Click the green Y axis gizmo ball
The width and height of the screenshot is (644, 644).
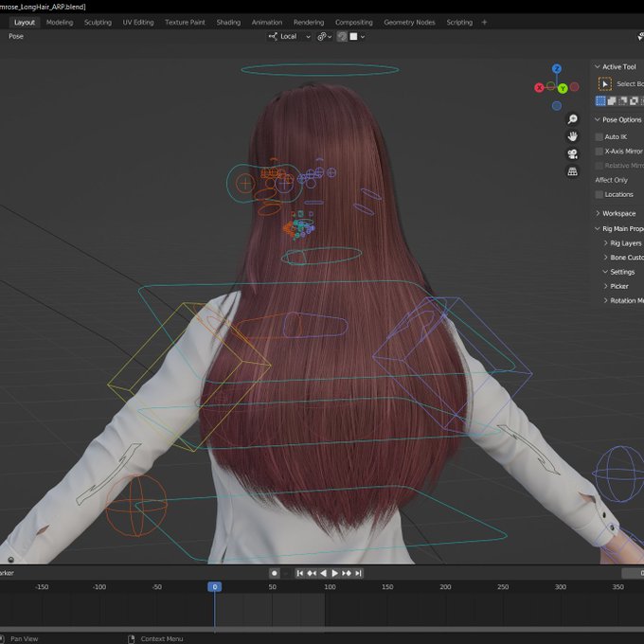pos(563,88)
